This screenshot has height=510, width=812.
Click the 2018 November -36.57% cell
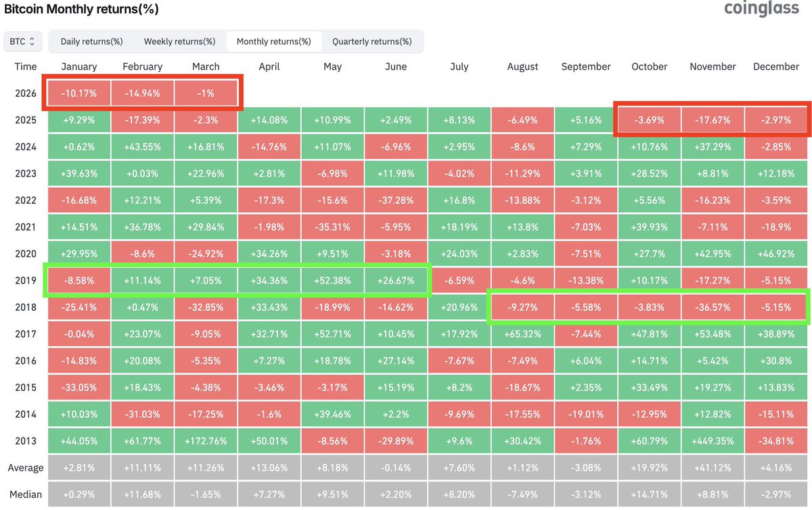click(713, 307)
